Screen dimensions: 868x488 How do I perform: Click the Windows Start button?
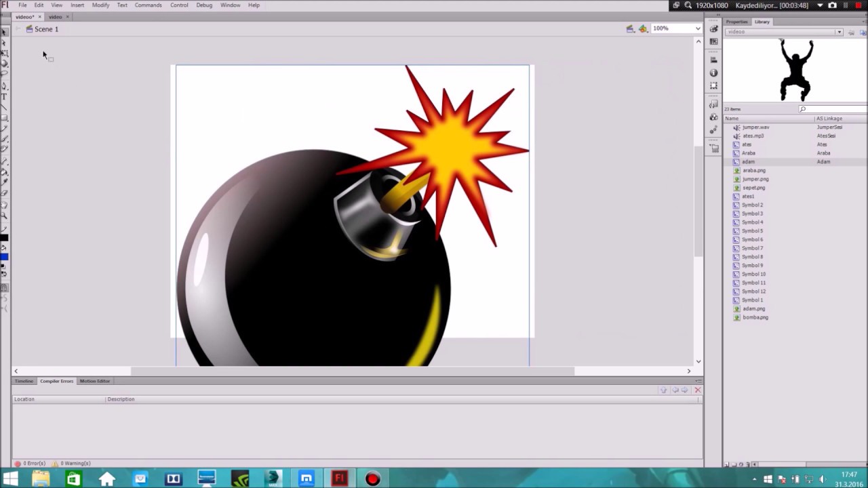(10, 479)
